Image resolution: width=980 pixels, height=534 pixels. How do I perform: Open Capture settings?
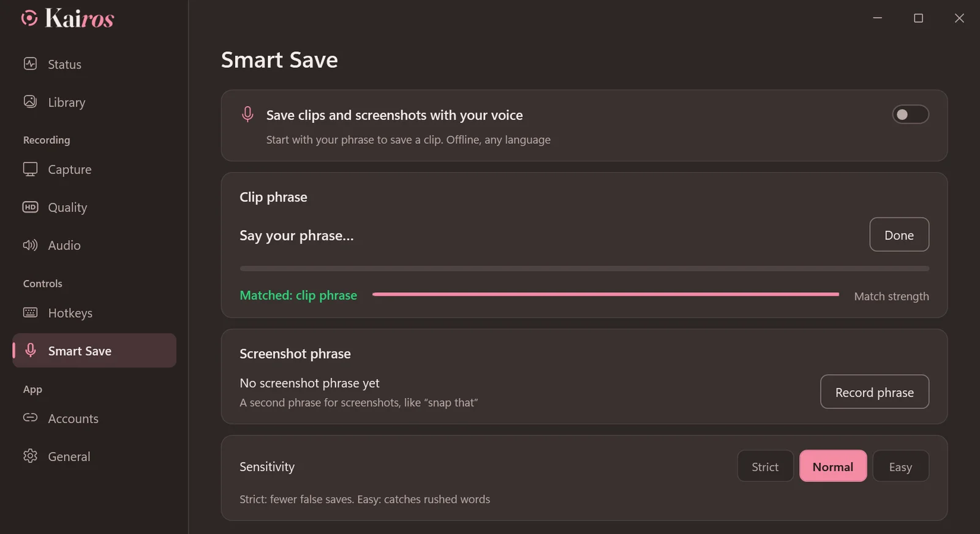coord(94,169)
